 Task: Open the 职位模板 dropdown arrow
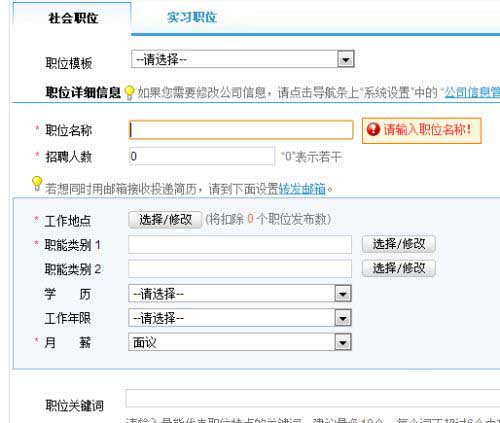coord(346,60)
